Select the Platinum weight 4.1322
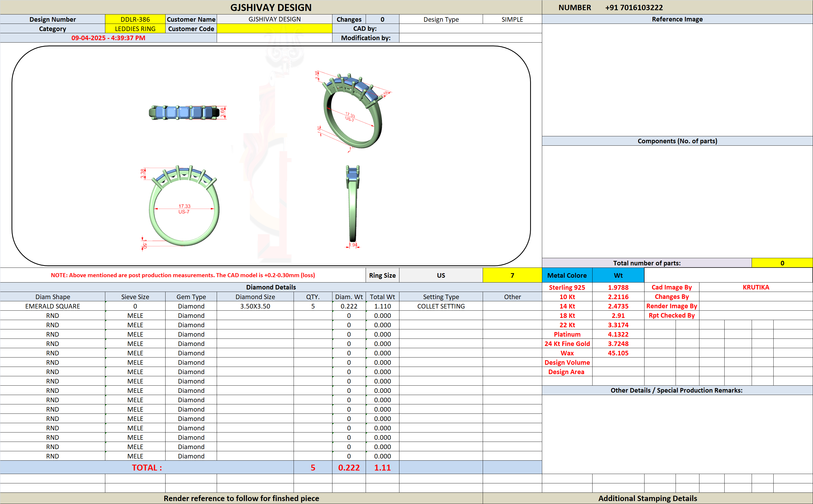 tap(618, 334)
